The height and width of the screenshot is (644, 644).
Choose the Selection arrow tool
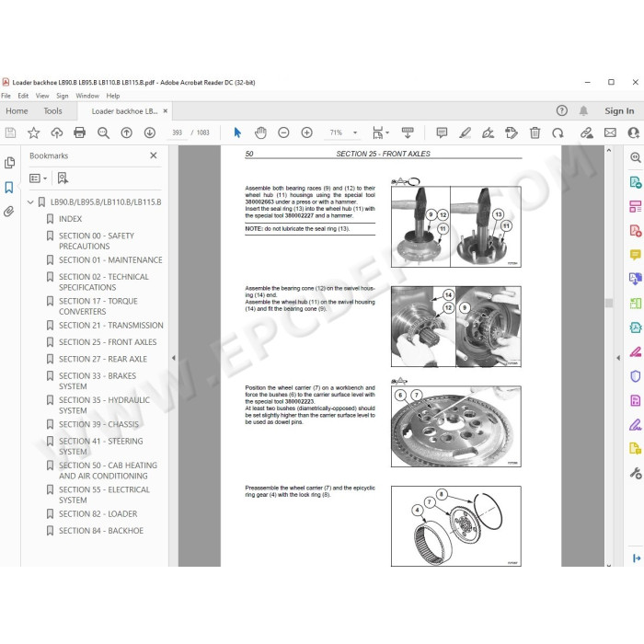(237, 132)
